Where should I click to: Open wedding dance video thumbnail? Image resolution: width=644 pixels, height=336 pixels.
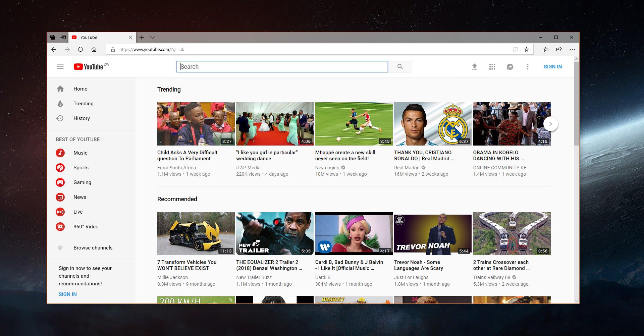(275, 124)
